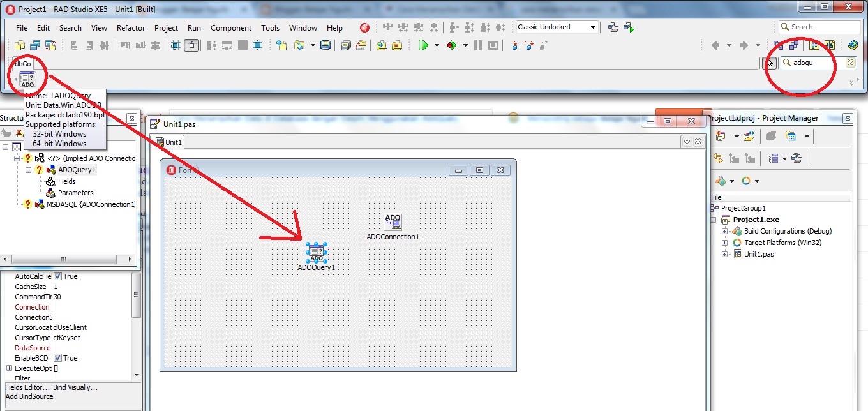Open the dropdown arrow beside Open file icon

tap(313, 45)
